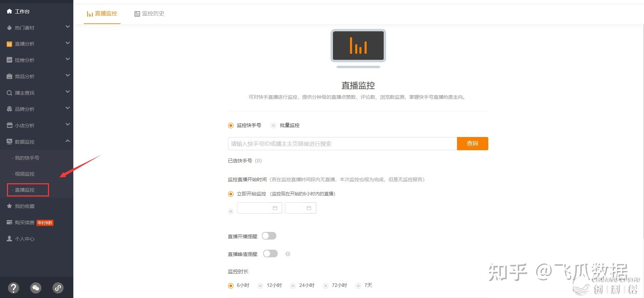
Task: Click the 监控历史 tab list icon
Action: click(137, 14)
